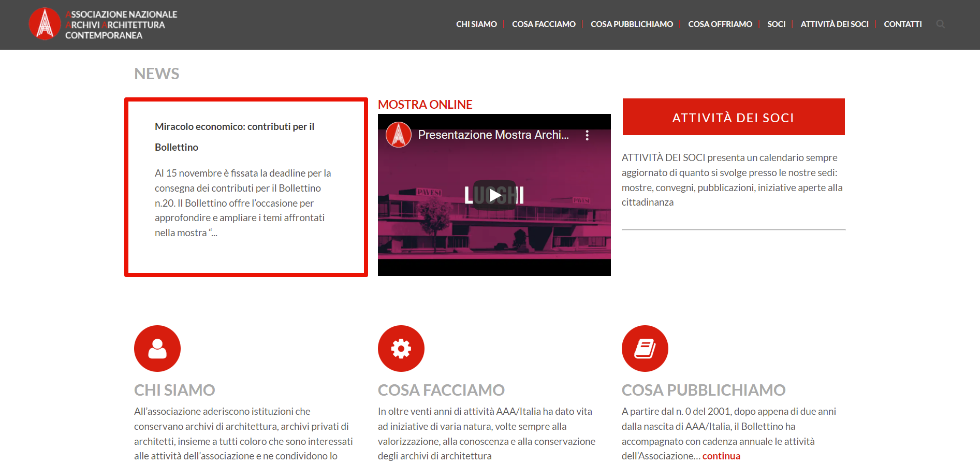Open the CHI SIAMO menu item
Image resolution: width=980 pixels, height=463 pixels.
476,24
